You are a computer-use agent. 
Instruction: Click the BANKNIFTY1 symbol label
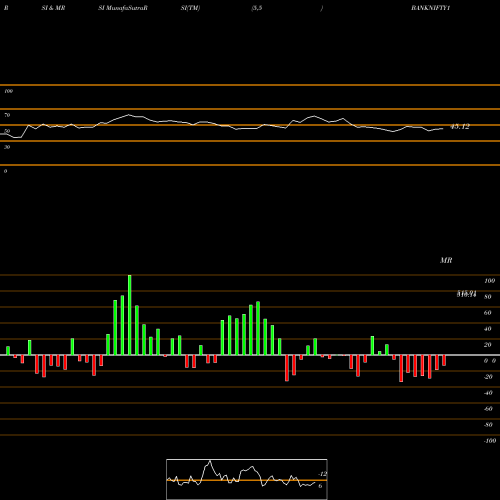[x=430, y=8]
